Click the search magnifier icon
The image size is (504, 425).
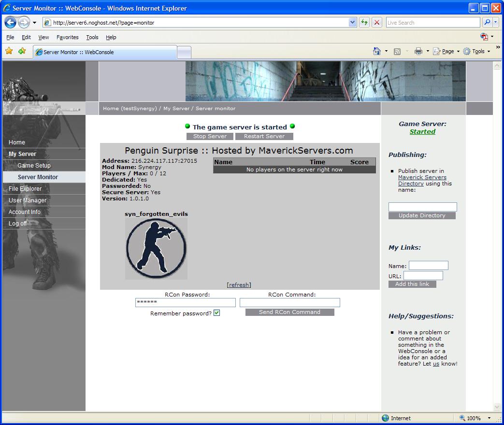[x=487, y=23]
